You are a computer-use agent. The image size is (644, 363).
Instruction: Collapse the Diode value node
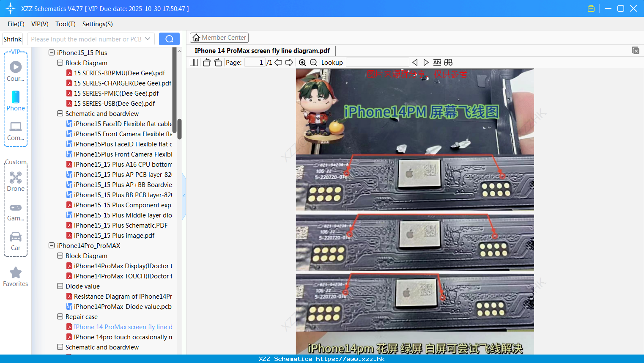coord(60,286)
